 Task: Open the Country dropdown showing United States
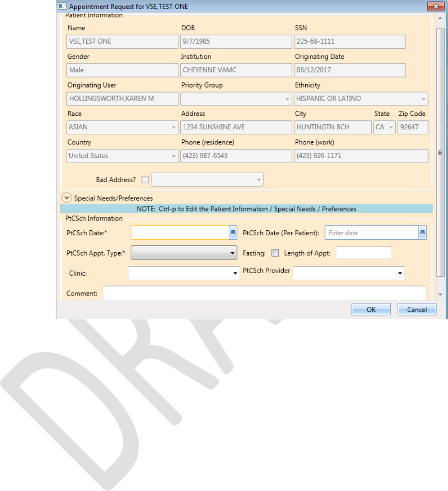(122, 156)
